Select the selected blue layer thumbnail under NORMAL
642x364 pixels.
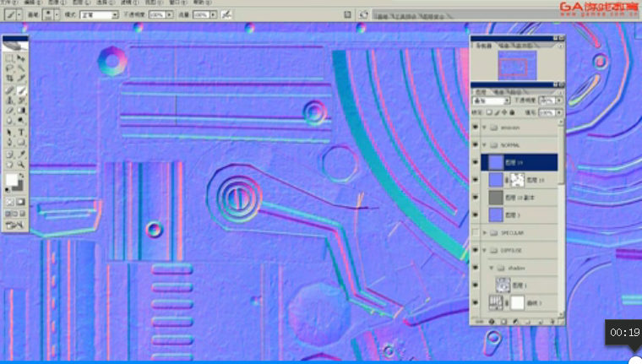pos(496,162)
